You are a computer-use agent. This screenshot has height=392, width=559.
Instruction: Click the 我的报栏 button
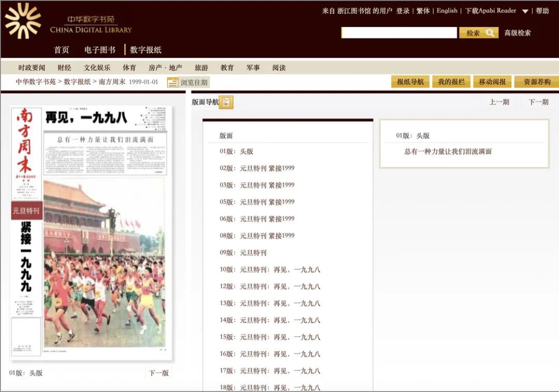coord(451,82)
